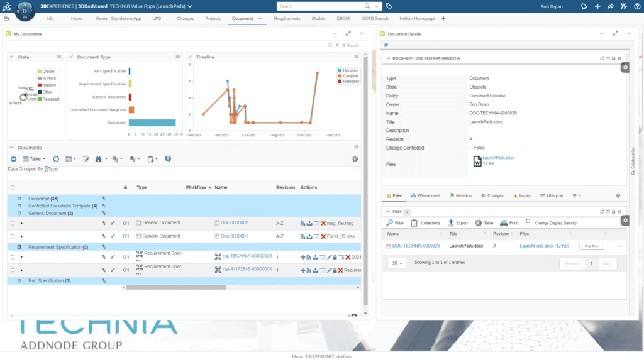The height and width of the screenshot is (362, 644).
Task: Open the Projects tab
Action: (x=213, y=18)
